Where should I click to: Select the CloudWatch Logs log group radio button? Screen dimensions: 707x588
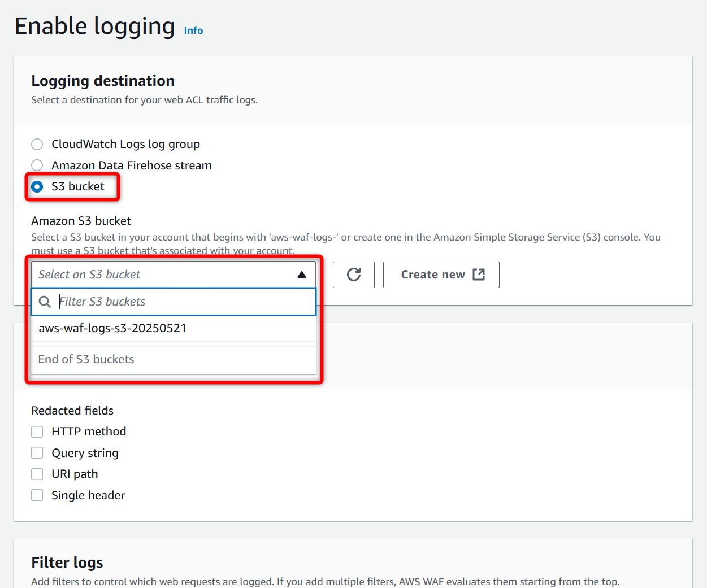tap(37, 144)
